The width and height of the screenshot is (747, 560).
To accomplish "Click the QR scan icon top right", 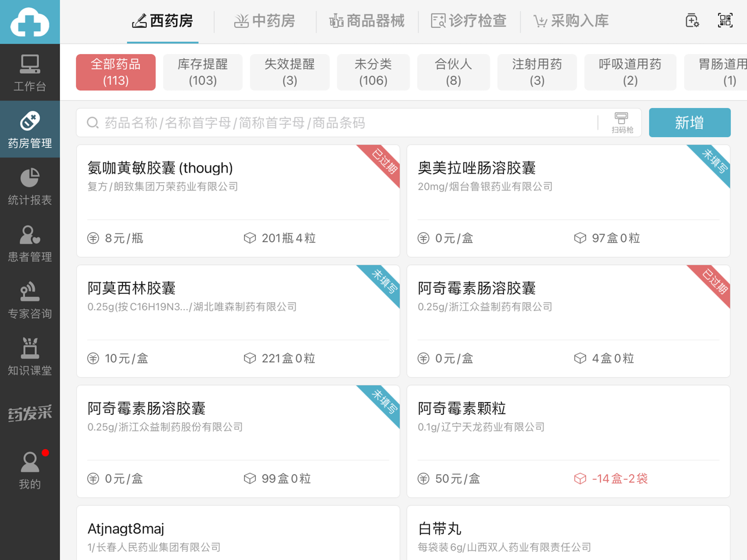I will [725, 21].
